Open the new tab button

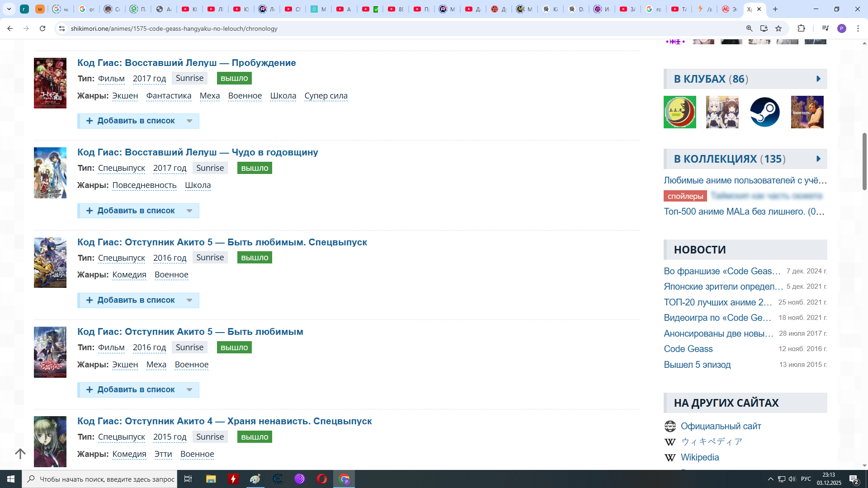[775, 9]
